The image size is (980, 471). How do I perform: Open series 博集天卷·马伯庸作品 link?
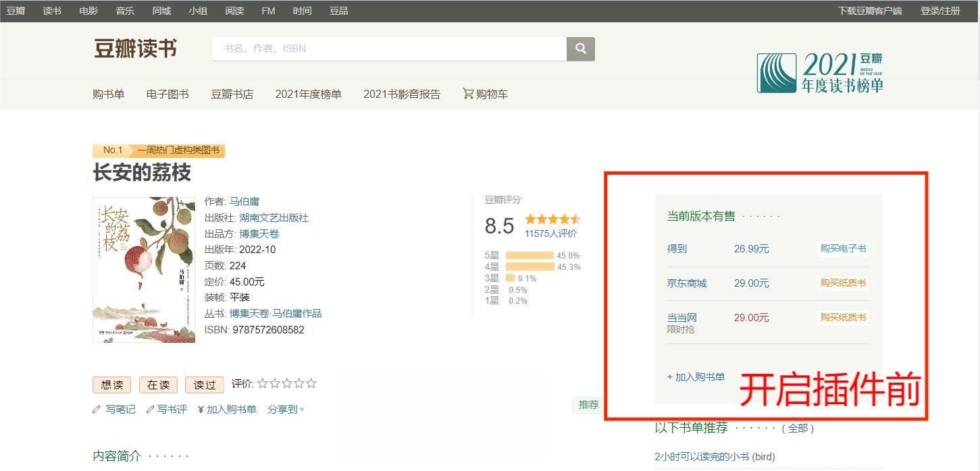(276, 313)
